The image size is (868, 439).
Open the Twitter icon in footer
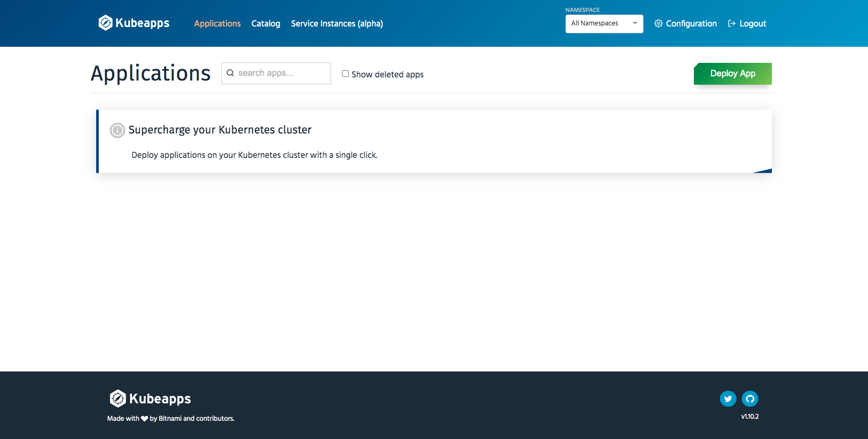coord(728,398)
